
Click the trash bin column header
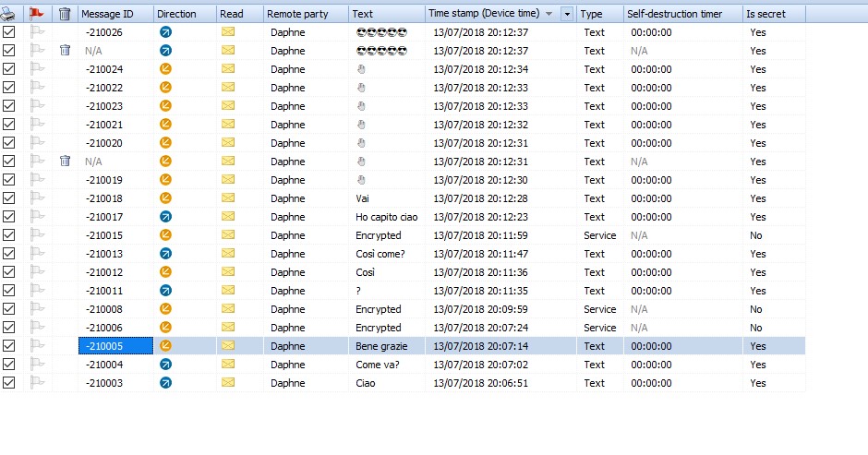coord(65,14)
